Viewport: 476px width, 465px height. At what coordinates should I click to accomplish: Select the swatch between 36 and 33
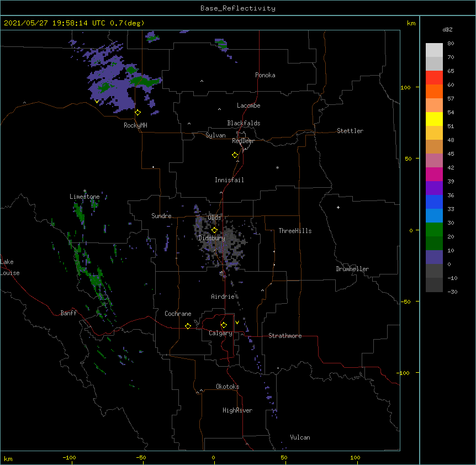(x=434, y=202)
